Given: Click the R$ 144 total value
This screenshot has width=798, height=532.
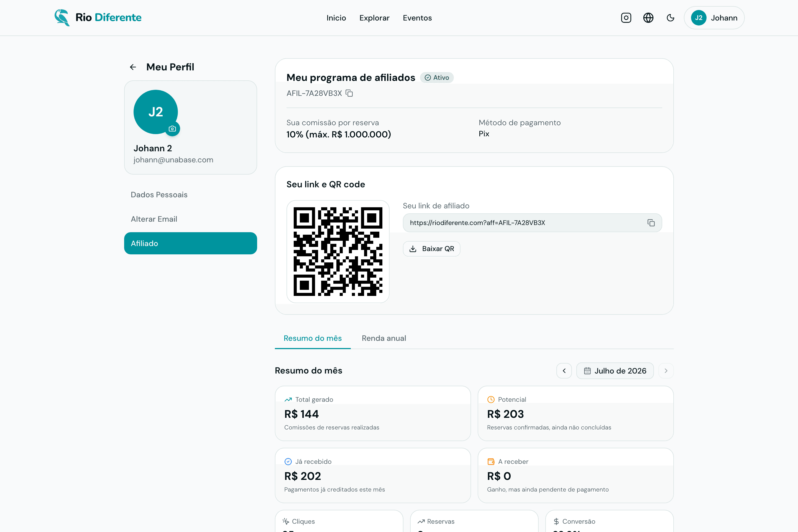Looking at the screenshot, I should (x=301, y=414).
